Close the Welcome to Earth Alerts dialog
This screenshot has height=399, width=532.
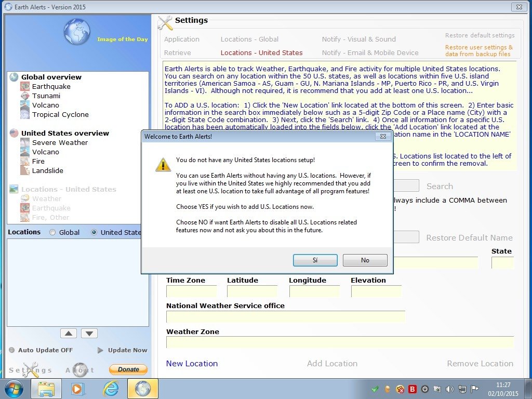coord(383,137)
